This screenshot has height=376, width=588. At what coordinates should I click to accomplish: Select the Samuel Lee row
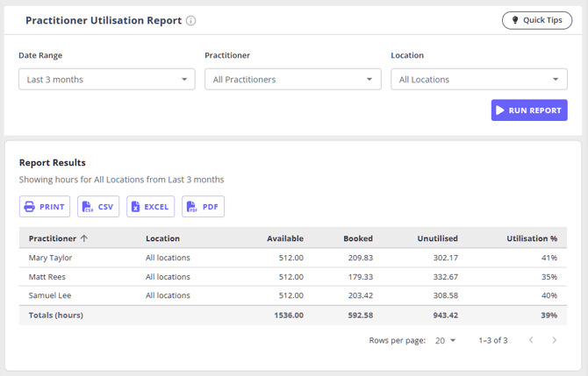[293, 295]
